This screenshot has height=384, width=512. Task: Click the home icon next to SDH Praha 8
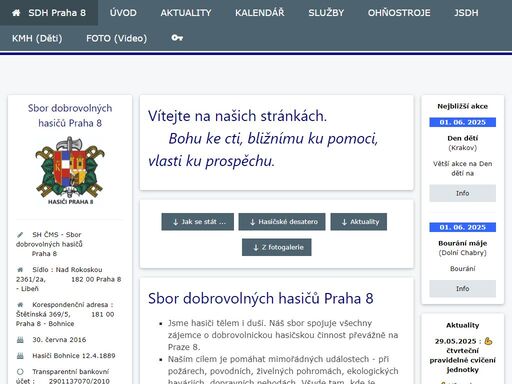16,13
